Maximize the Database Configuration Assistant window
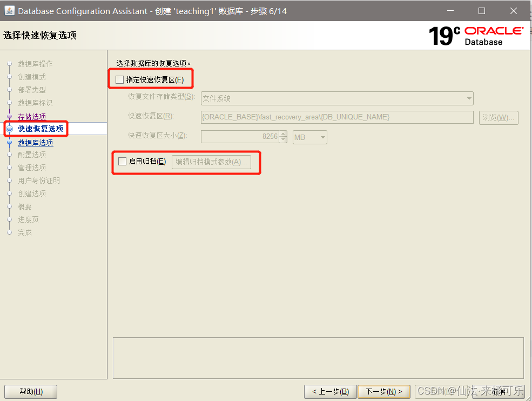Viewport: 532px width, 401px height. coord(481,11)
